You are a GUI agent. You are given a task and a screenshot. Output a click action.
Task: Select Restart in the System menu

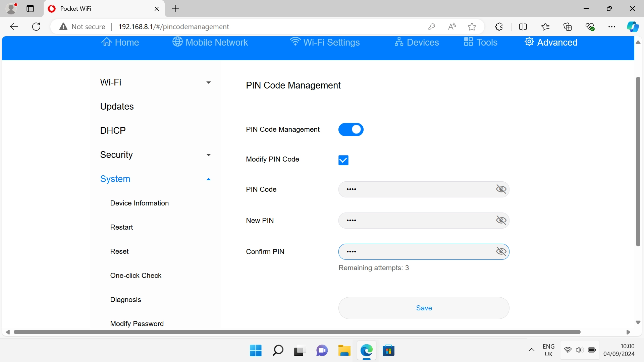tap(121, 227)
